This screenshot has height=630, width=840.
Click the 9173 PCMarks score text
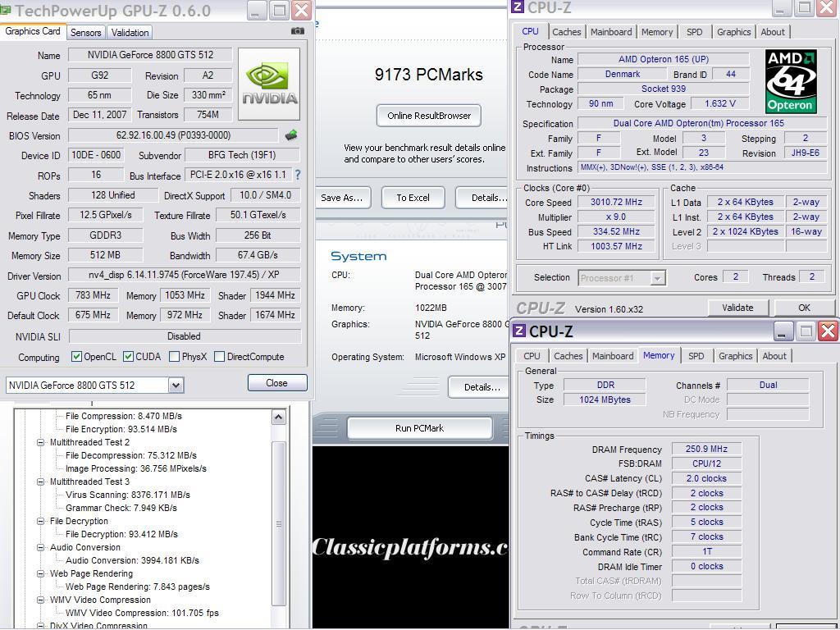(428, 75)
